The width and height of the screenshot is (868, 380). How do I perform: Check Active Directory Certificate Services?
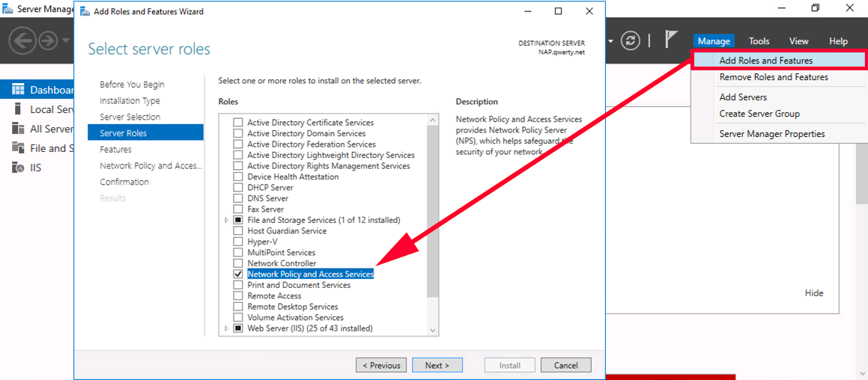coord(238,122)
